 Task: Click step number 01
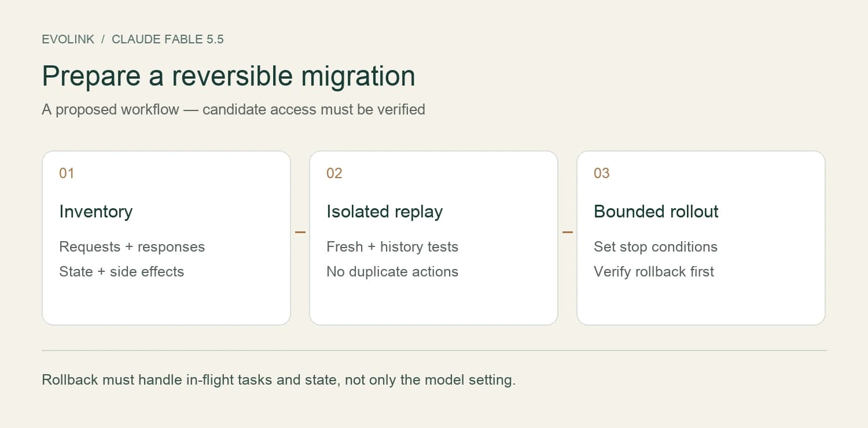coord(67,173)
